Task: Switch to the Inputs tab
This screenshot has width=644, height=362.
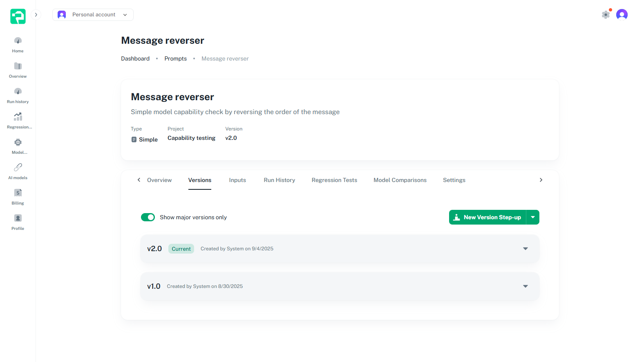Action: pos(237,180)
